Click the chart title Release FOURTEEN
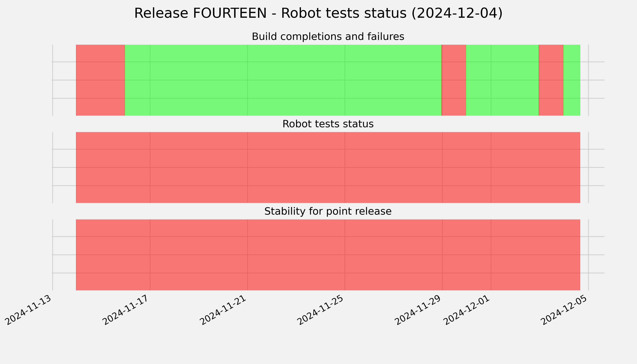637x364 pixels. tap(318, 13)
